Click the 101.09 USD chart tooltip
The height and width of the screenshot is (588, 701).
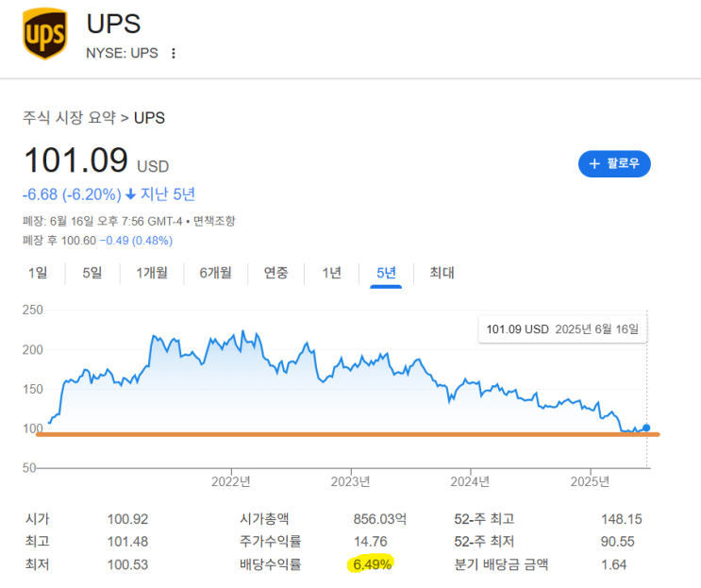pyautogui.click(x=562, y=329)
